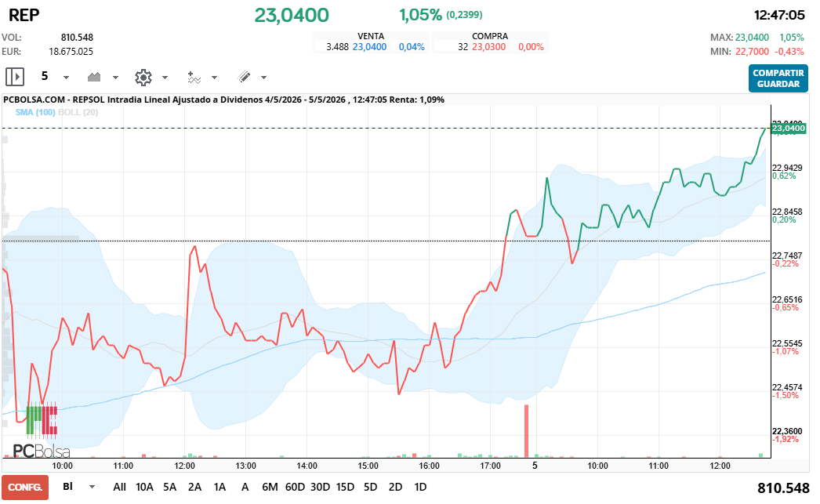Select the A time range
This screenshot has height=504, width=820.
245,487
